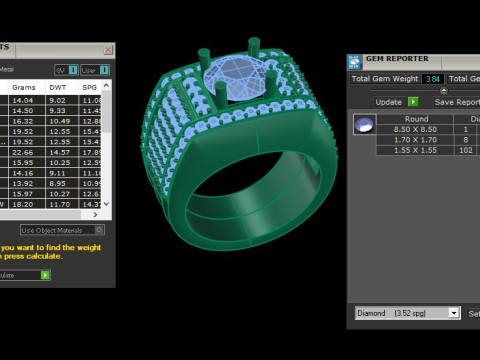This screenshot has height=360, width=480.
Task: Click the Round column header in gem table
Action: [x=416, y=119]
